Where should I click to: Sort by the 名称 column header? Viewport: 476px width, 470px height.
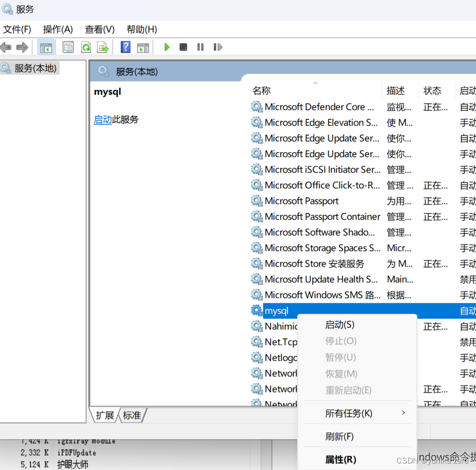(316, 91)
